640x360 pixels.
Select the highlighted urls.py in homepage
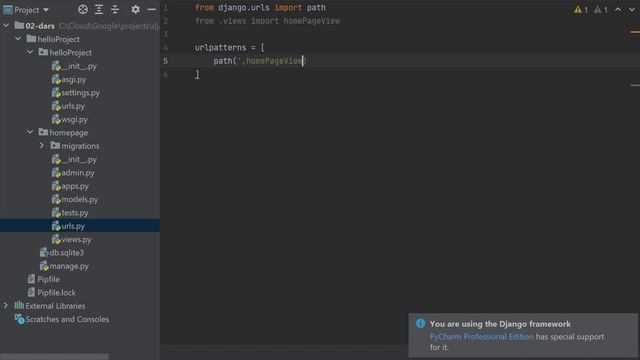[x=68, y=226]
